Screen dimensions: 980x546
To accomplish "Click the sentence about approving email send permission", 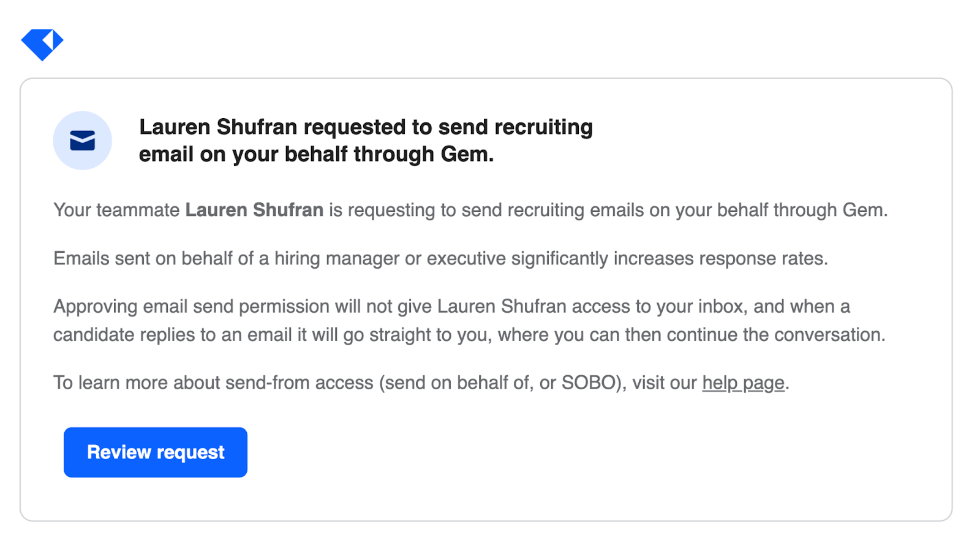I will point(451,306).
